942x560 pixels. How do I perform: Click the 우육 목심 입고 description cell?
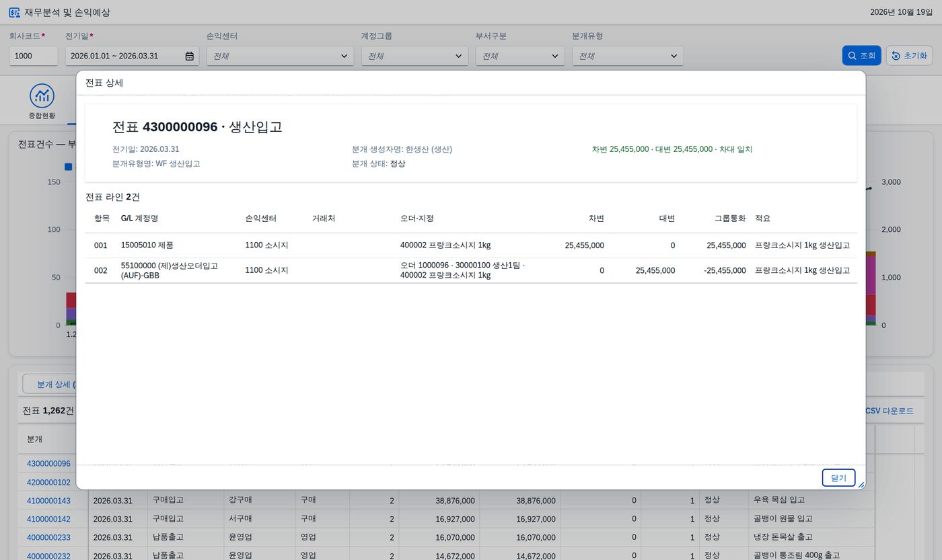pyautogui.click(x=779, y=500)
